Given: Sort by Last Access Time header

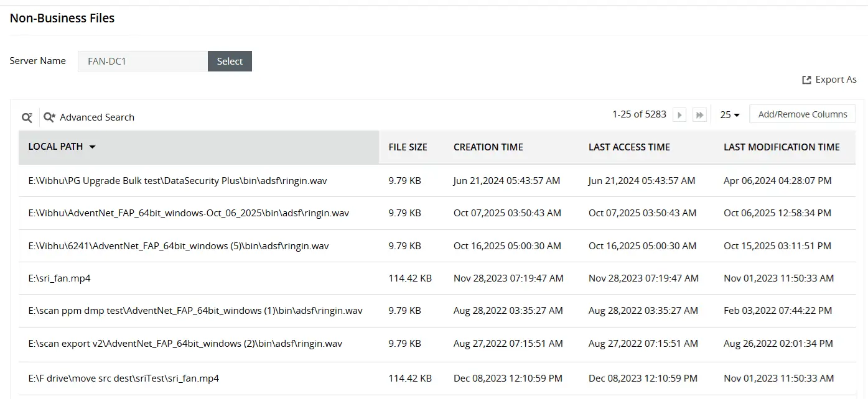Looking at the screenshot, I should (x=629, y=147).
